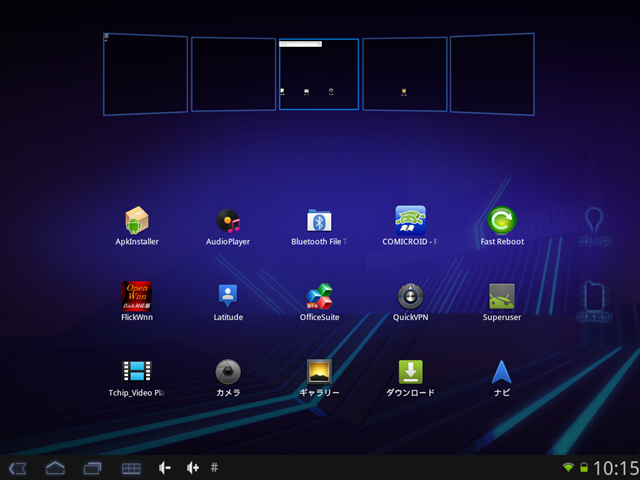Tap the 10:15 clock
The height and width of the screenshot is (480, 640).
click(x=616, y=468)
